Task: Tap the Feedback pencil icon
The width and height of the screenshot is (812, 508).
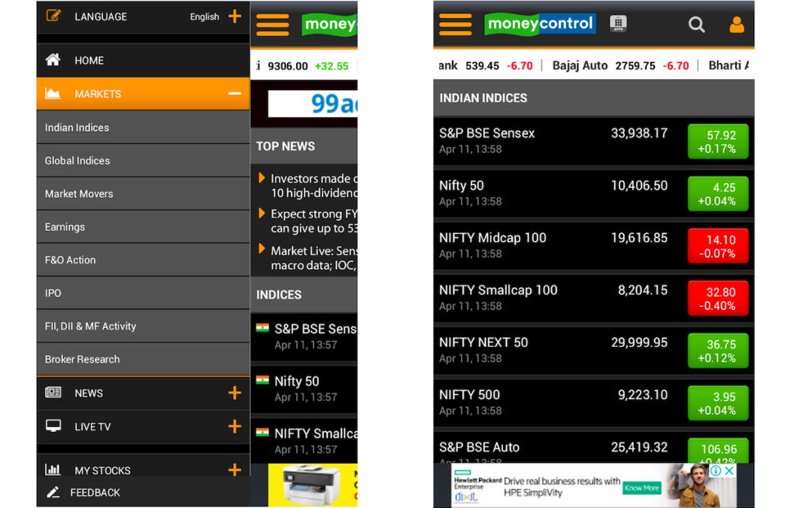Action: [53, 492]
